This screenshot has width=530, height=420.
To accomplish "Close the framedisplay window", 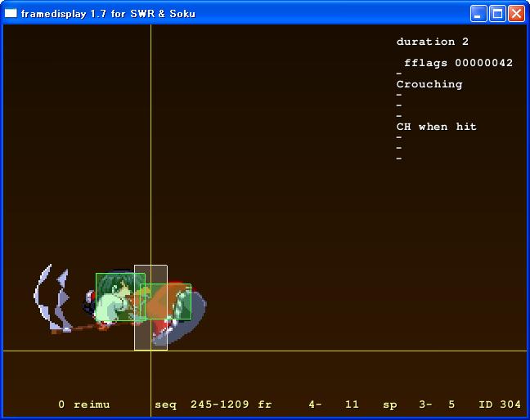I will pos(516,13).
